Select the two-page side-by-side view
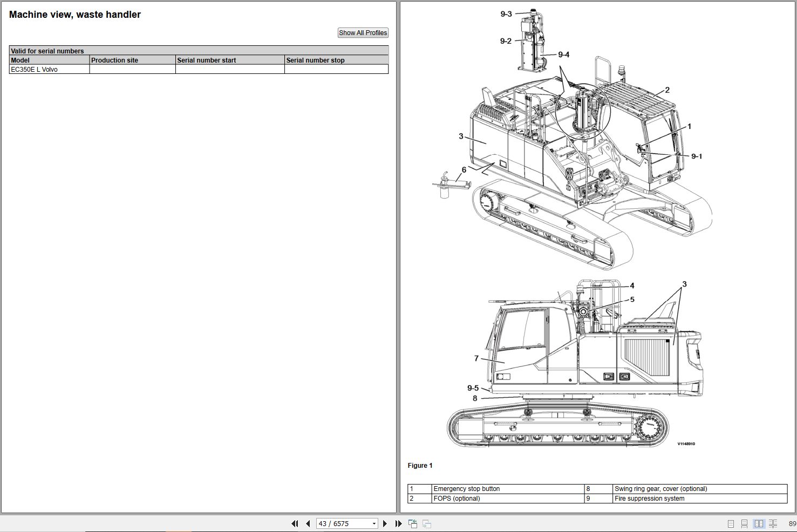The width and height of the screenshot is (797, 532). pos(759,523)
